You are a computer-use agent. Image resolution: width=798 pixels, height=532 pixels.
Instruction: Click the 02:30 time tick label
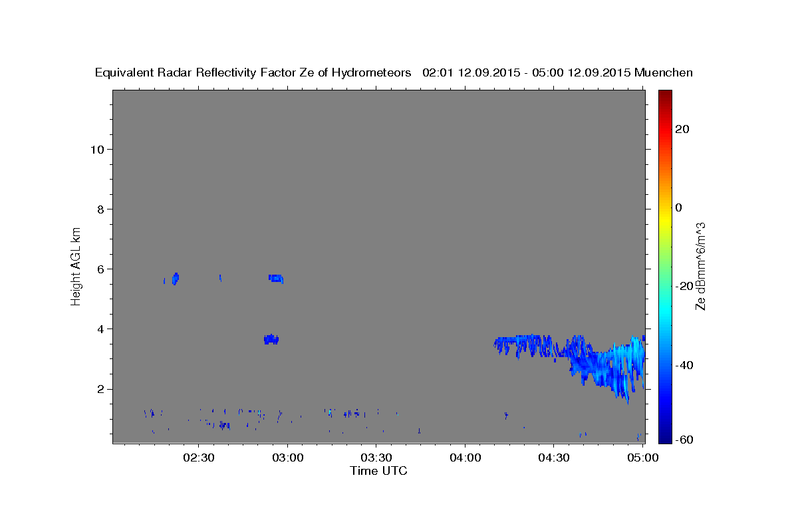(x=199, y=458)
